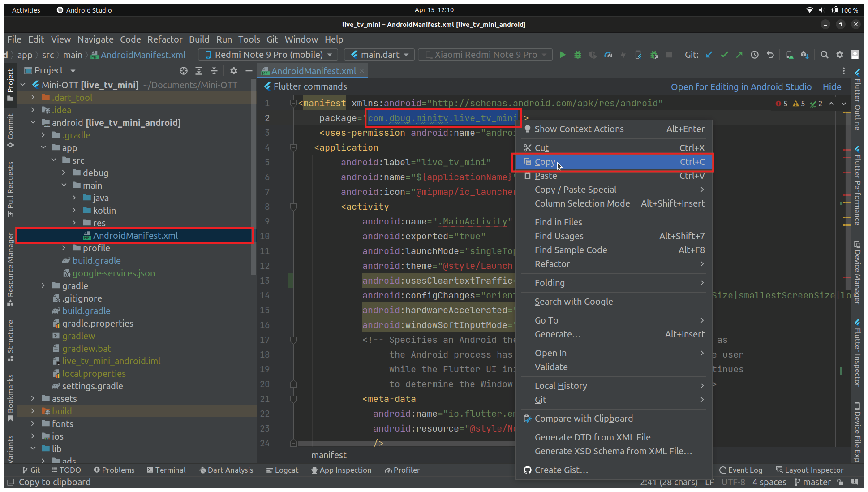The height and width of the screenshot is (492, 868).
Task: Choose Copy from context menu
Action: click(x=613, y=162)
